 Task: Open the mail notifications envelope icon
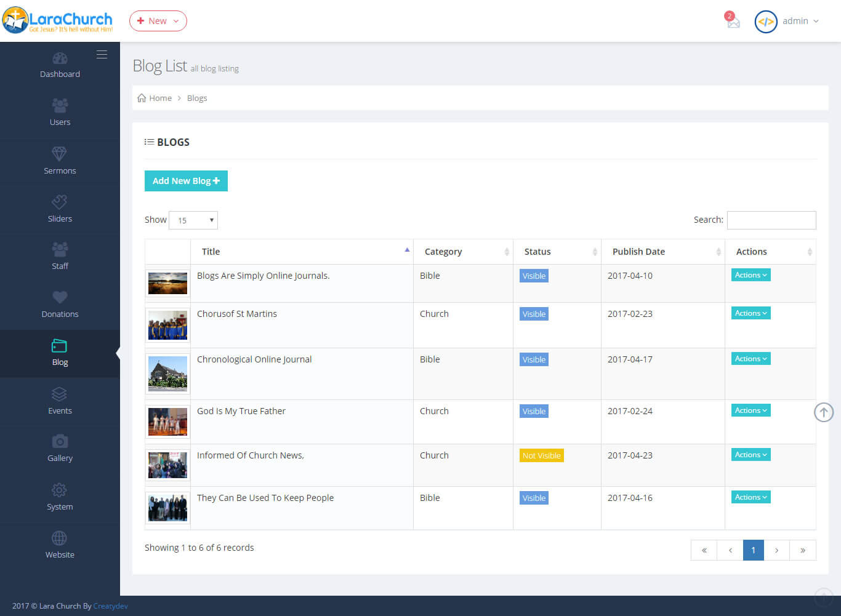click(733, 22)
